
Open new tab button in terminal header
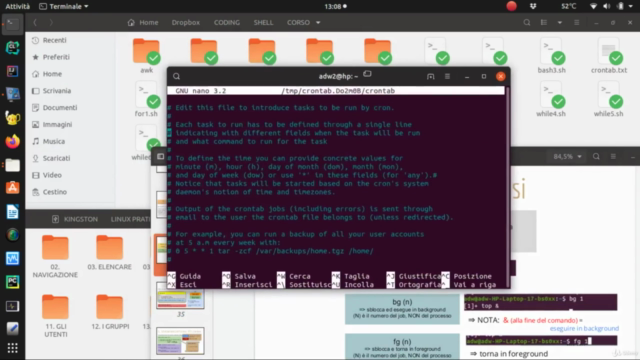(431, 76)
